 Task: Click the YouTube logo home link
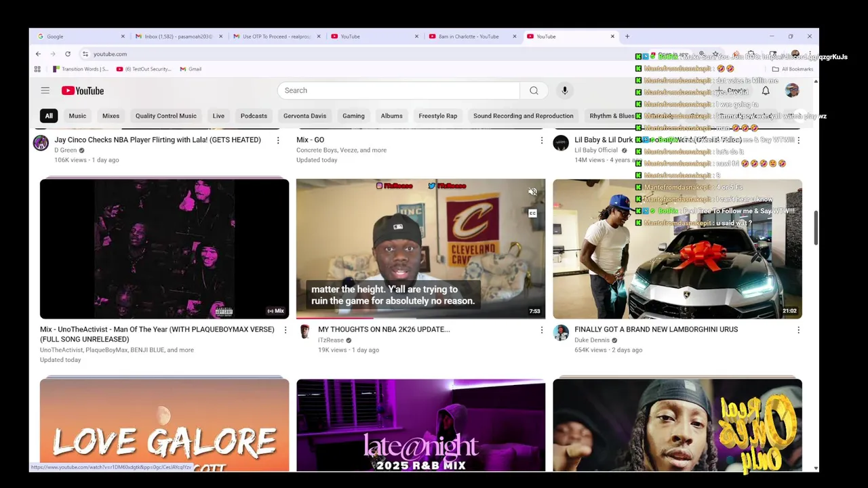pos(83,91)
